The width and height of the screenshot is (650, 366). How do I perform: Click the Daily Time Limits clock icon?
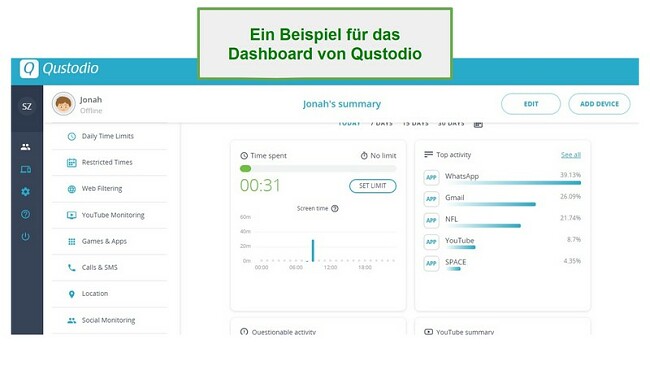tap(72, 136)
